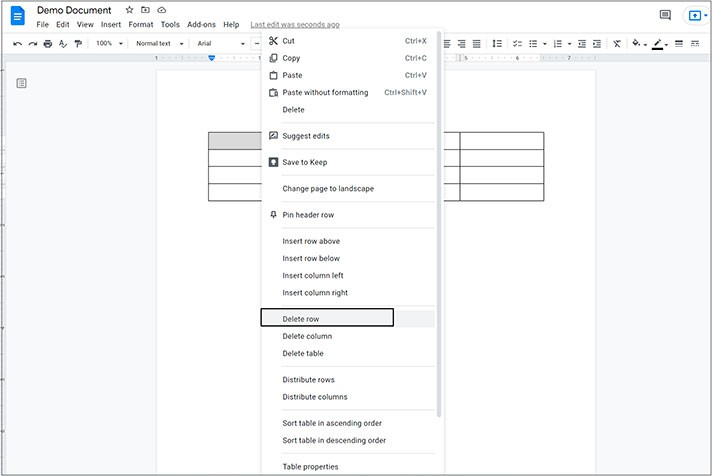Choose Distribute rows
712x476 pixels.
click(348, 380)
